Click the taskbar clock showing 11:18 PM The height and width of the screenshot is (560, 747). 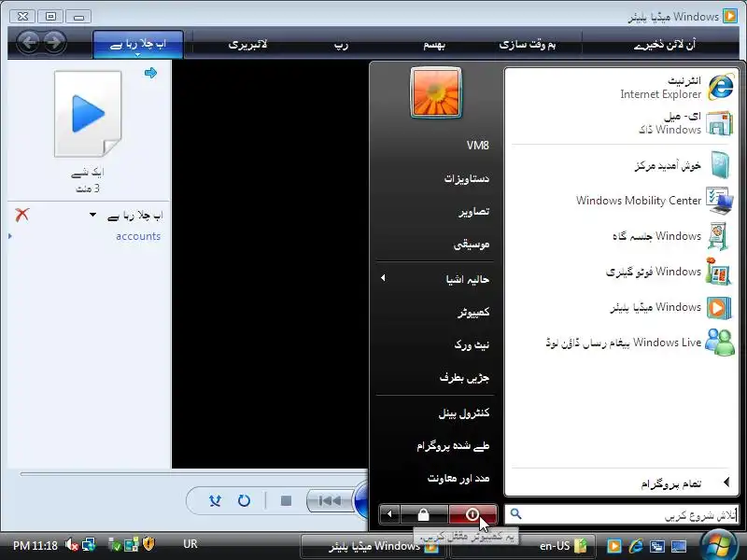pos(35,545)
